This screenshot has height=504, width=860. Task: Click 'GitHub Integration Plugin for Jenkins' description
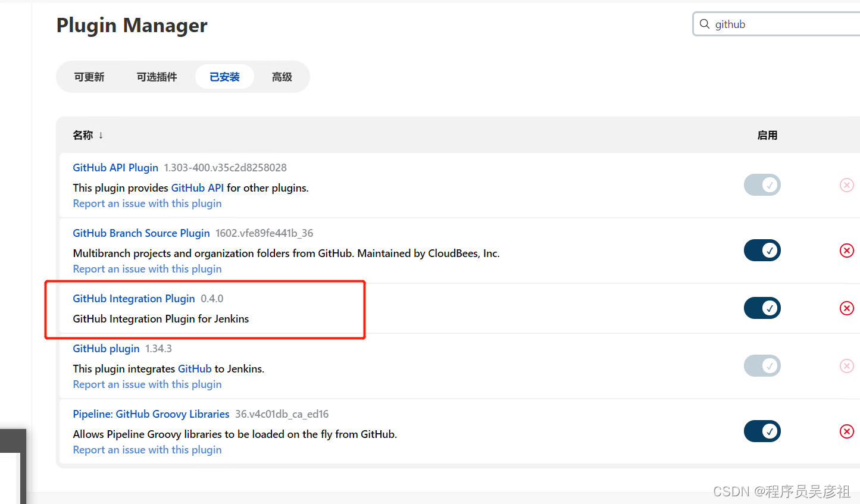click(161, 319)
